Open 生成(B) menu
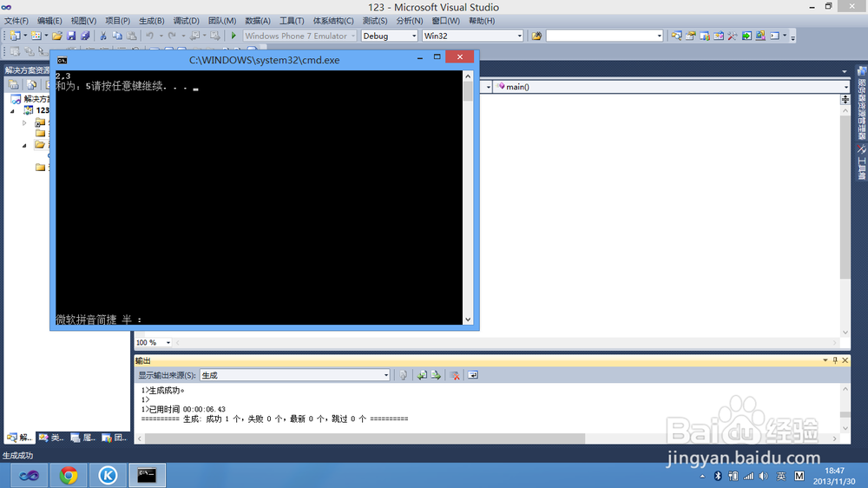Viewport: 868px width, 488px height. tap(152, 21)
